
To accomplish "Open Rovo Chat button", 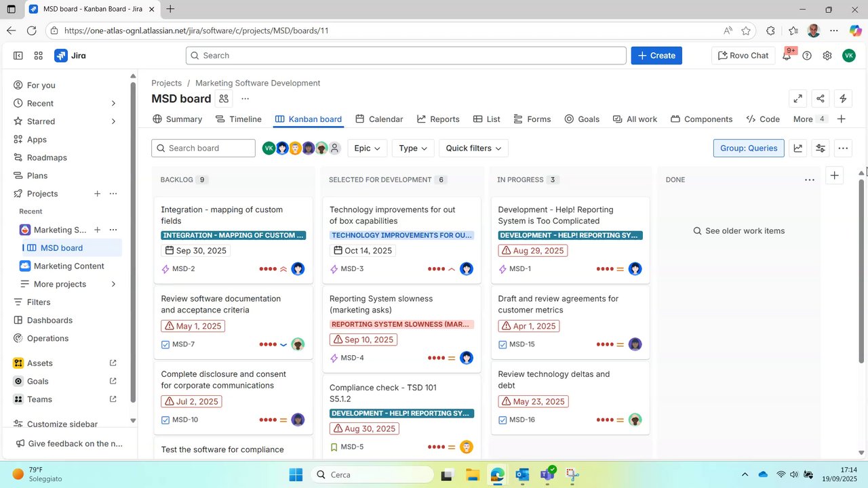I will 743,56.
